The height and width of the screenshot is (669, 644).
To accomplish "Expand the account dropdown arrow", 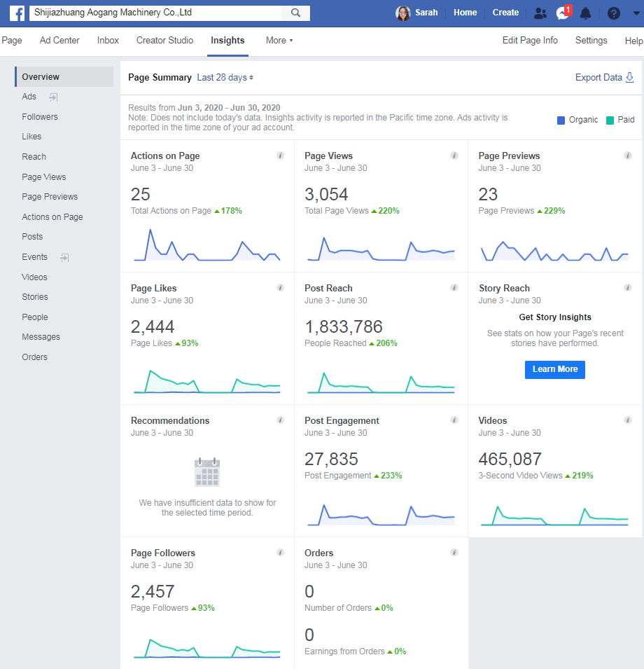I will [x=636, y=13].
